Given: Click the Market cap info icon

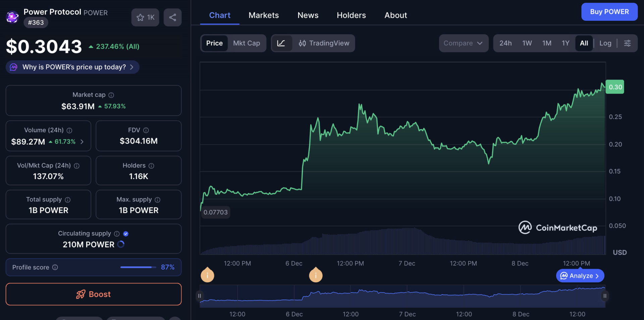Looking at the screenshot, I should 111,95.
